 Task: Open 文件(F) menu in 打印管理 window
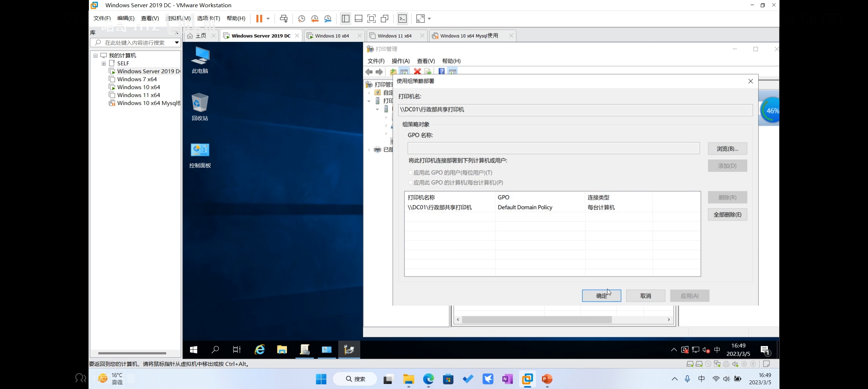[x=376, y=61]
